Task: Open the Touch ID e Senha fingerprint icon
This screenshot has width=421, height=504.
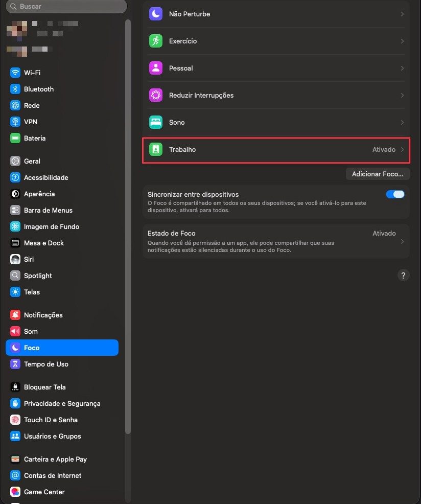Action: [15, 420]
